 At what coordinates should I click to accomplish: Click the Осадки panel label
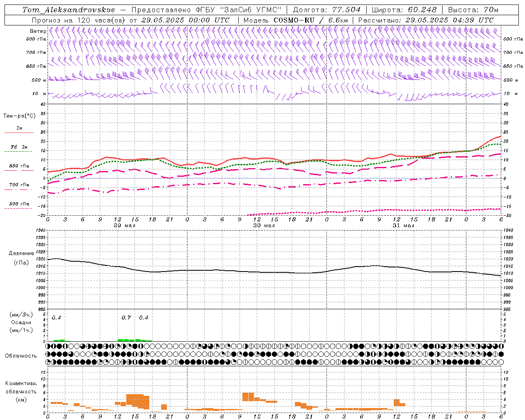(x=21, y=322)
